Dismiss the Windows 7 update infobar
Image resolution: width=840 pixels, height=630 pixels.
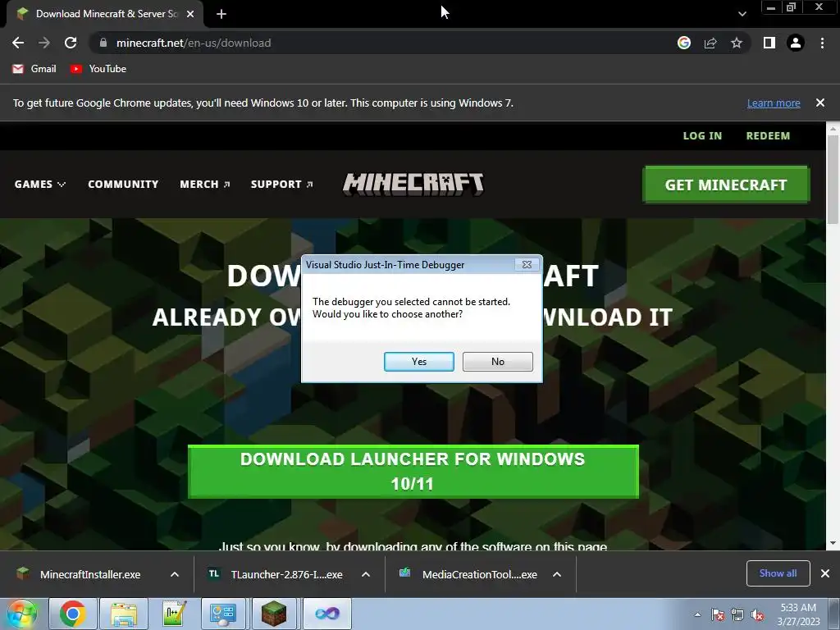[820, 103]
